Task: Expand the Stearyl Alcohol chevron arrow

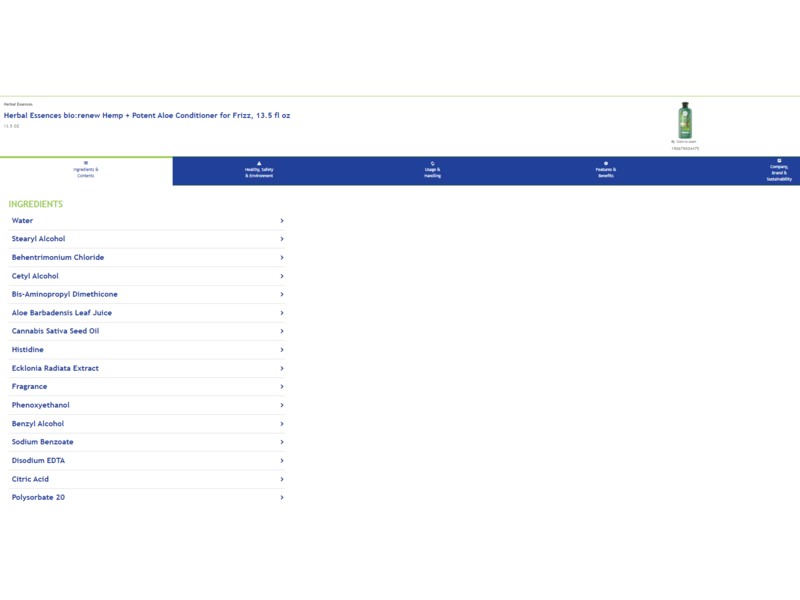Action: 282,239
